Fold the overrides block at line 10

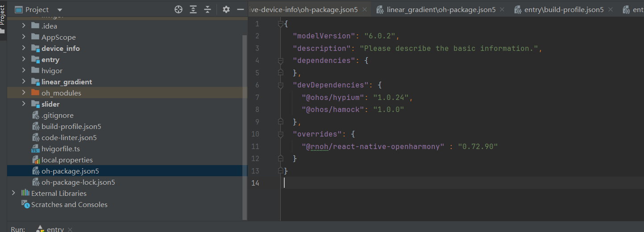click(x=280, y=134)
